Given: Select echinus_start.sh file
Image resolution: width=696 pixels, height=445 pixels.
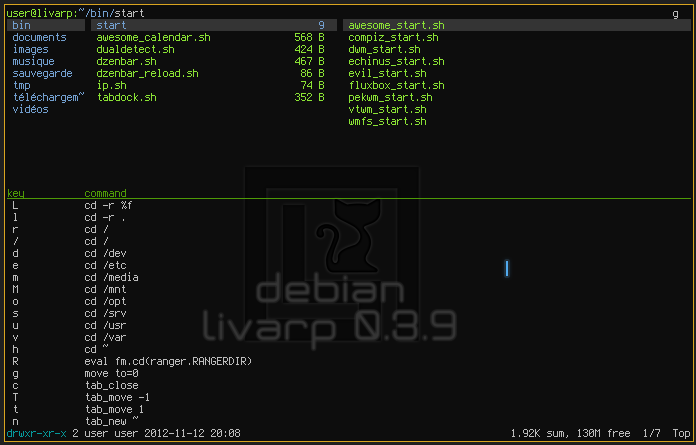Looking at the screenshot, I should click(x=396, y=61).
